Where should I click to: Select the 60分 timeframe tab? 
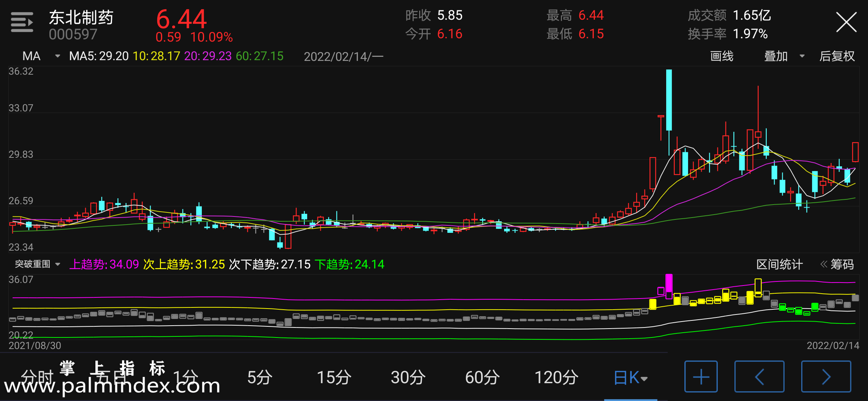482,378
